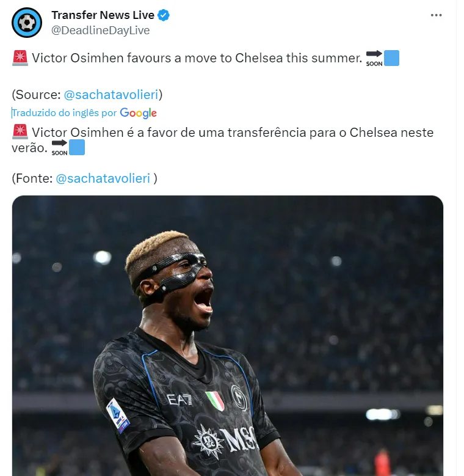The height and width of the screenshot is (476, 464).
Task: Click the blue square emoji after SOON arrow
Action: pyautogui.click(x=391, y=58)
